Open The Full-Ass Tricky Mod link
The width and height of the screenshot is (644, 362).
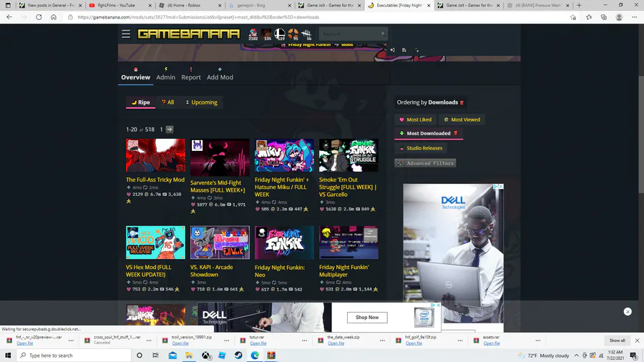[x=155, y=180]
